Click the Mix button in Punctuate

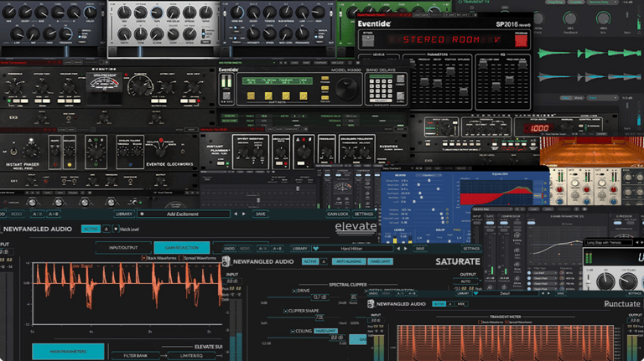tap(461, 304)
